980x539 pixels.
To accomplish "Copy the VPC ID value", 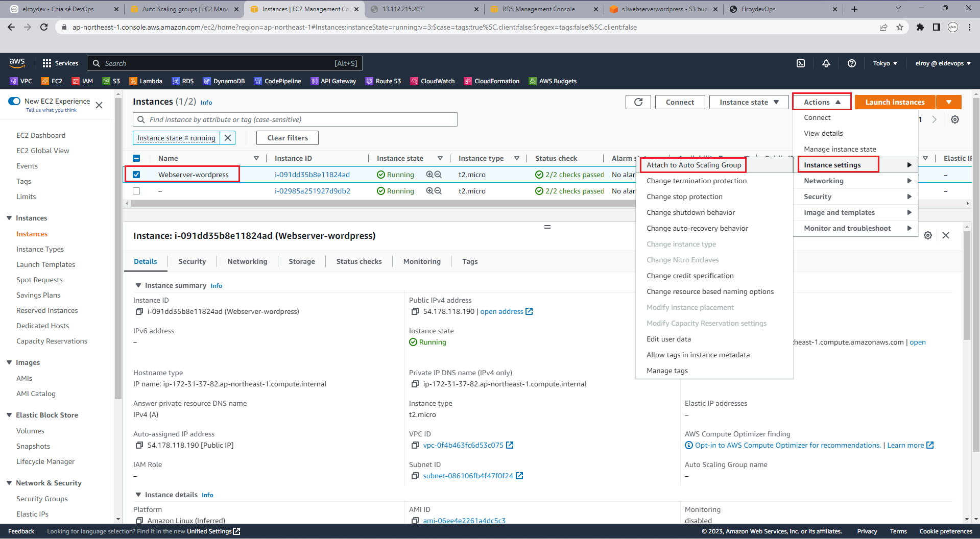I will (415, 445).
